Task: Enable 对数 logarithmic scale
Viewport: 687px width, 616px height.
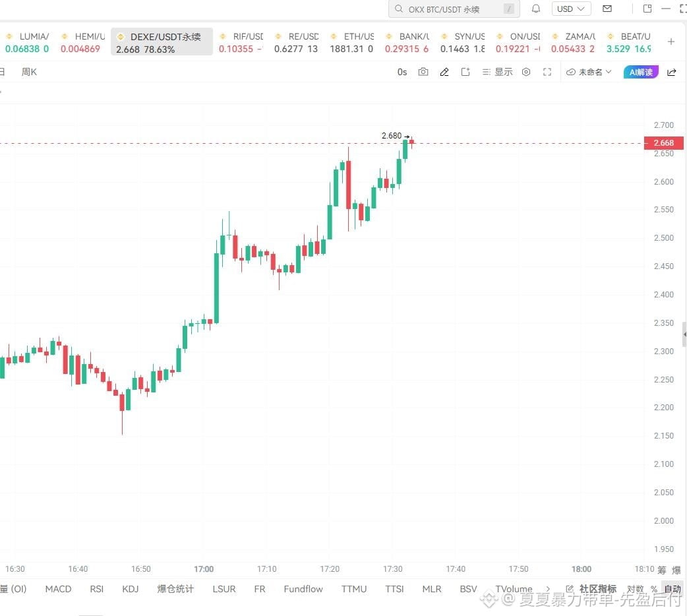Action: 636,589
